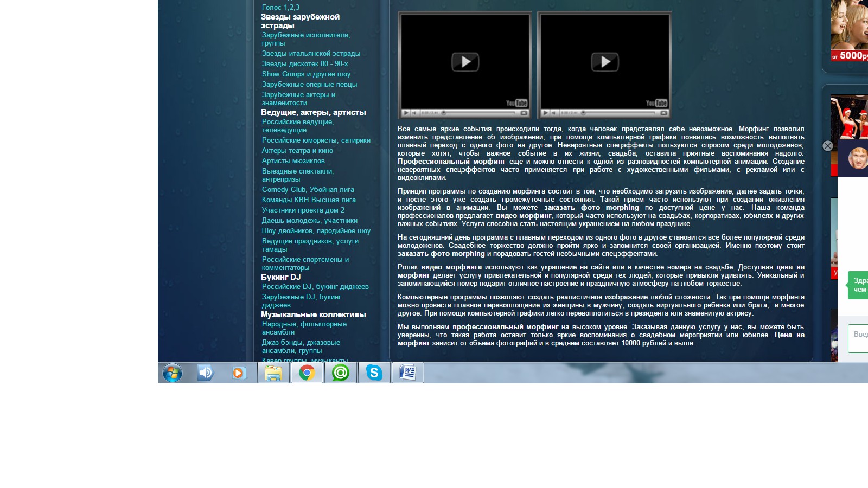Screen dimensions: 868x488
Task: Open 'Актеры театра и кино' link
Action: (x=297, y=150)
